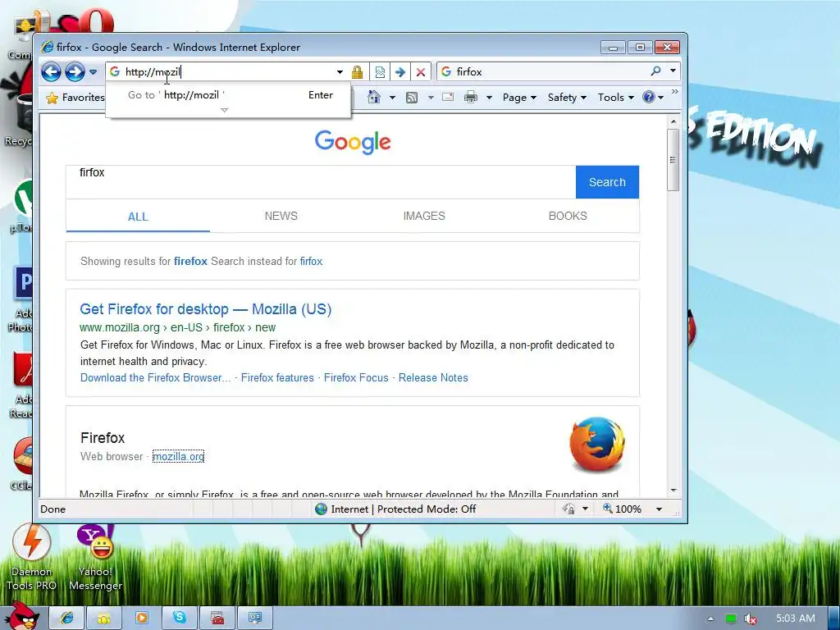Image resolution: width=840 pixels, height=630 pixels.
Task: Open the Tools menu
Action: click(615, 98)
